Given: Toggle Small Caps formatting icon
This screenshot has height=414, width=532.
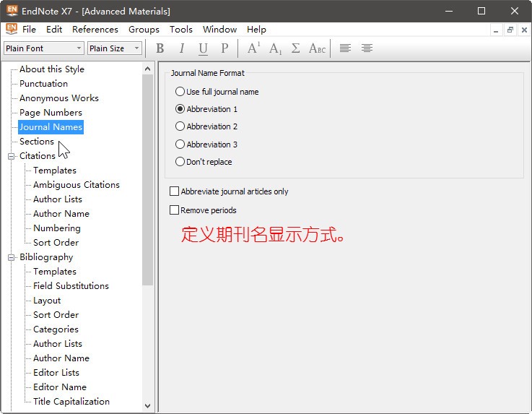Looking at the screenshot, I should click(x=317, y=48).
